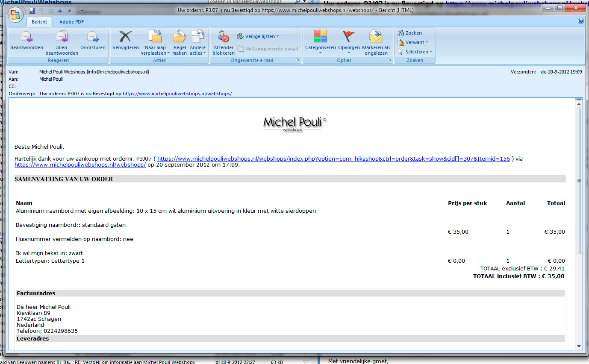589x364 pixels.
Task: Click the 'Totaal' column header
Action: point(556,203)
